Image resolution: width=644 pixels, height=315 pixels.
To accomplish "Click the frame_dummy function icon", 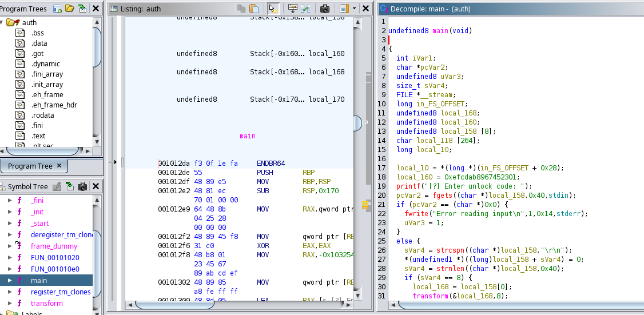I will [x=19, y=246].
